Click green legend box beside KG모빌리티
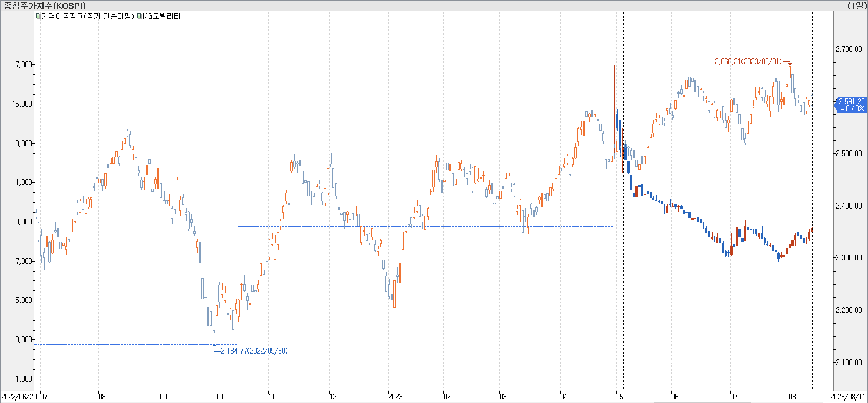 139,16
